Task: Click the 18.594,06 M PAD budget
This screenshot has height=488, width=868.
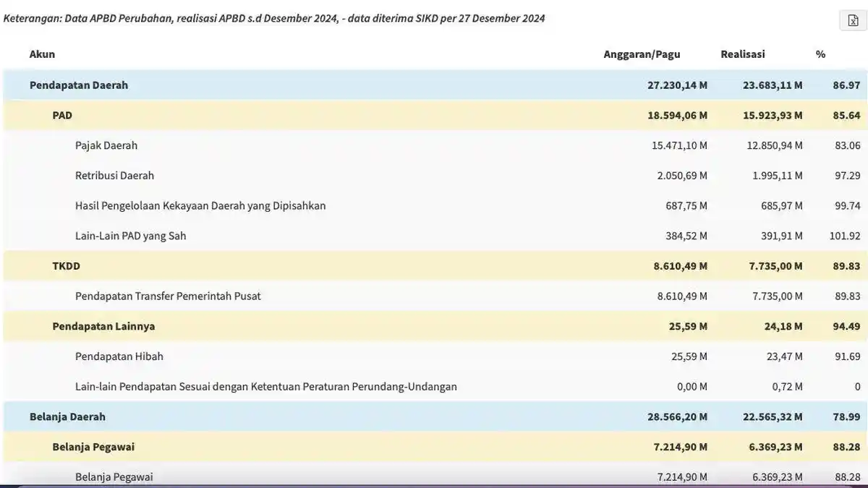Action: (x=678, y=115)
